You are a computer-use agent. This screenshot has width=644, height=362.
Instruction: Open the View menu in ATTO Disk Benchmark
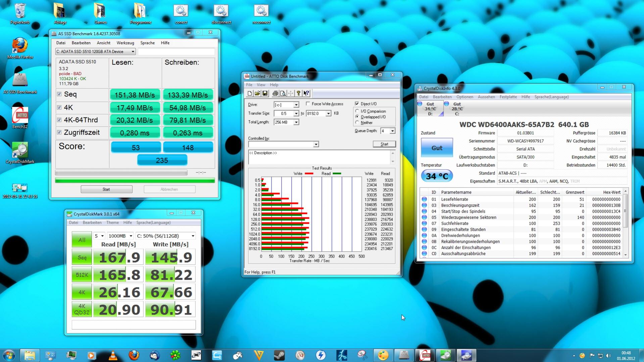tap(261, 85)
